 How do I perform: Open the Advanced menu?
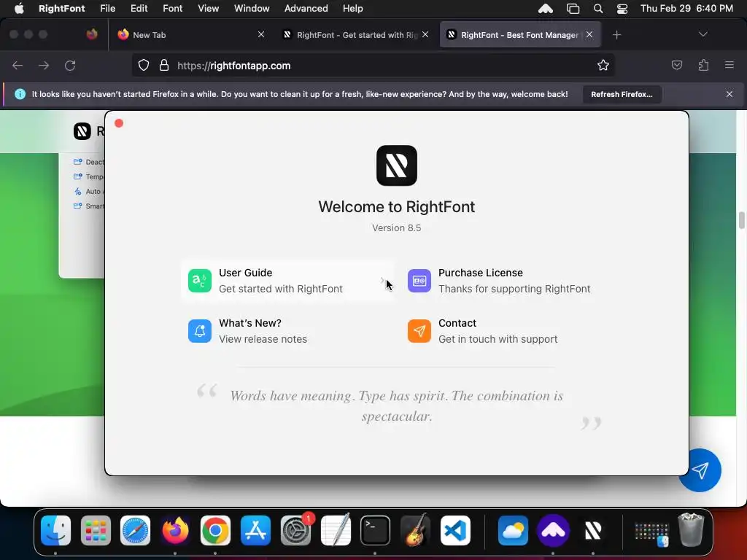[306, 8]
